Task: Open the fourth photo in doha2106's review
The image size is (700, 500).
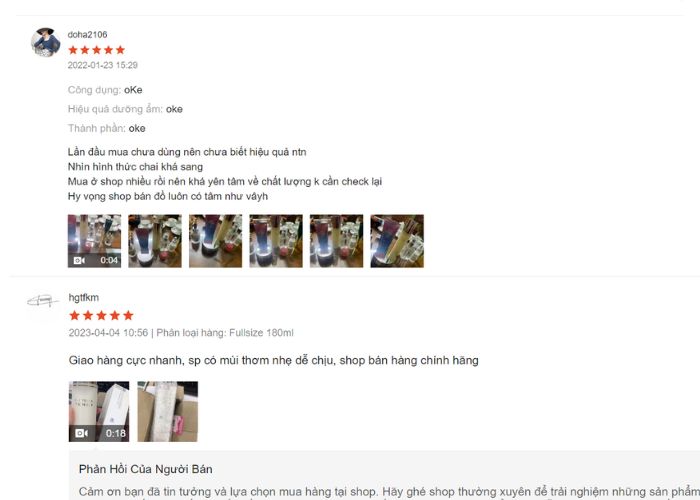Action: [276, 241]
